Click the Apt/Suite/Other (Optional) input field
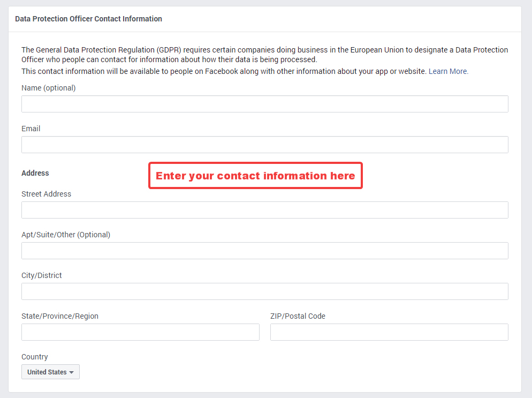532x398 pixels. coord(264,251)
